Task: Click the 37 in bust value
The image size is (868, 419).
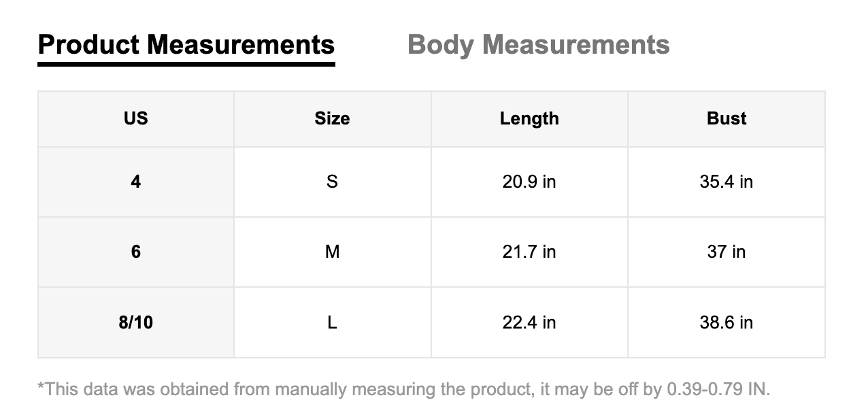Action: coord(727,252)
